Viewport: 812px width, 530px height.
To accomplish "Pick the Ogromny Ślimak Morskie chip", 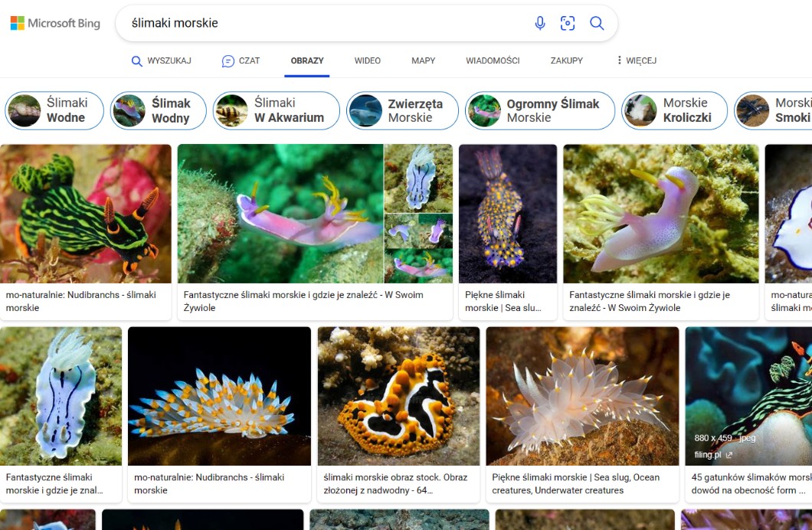I will point(540,110).
